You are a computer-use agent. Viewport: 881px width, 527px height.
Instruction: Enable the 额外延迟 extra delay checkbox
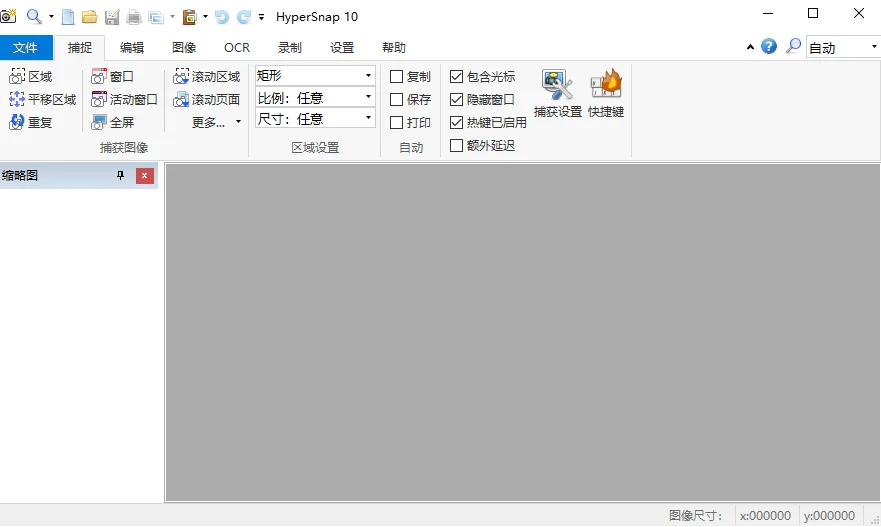[x=457, y=146]
